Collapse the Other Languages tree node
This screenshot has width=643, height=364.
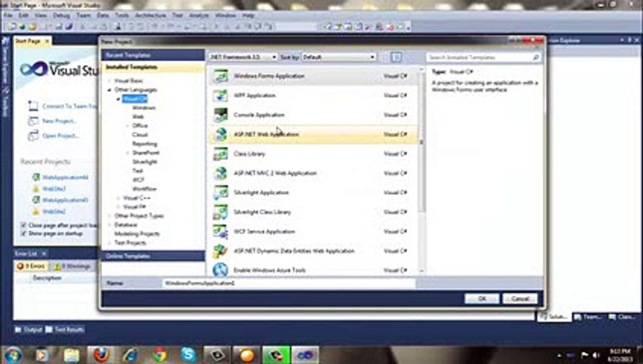(110, 90)
